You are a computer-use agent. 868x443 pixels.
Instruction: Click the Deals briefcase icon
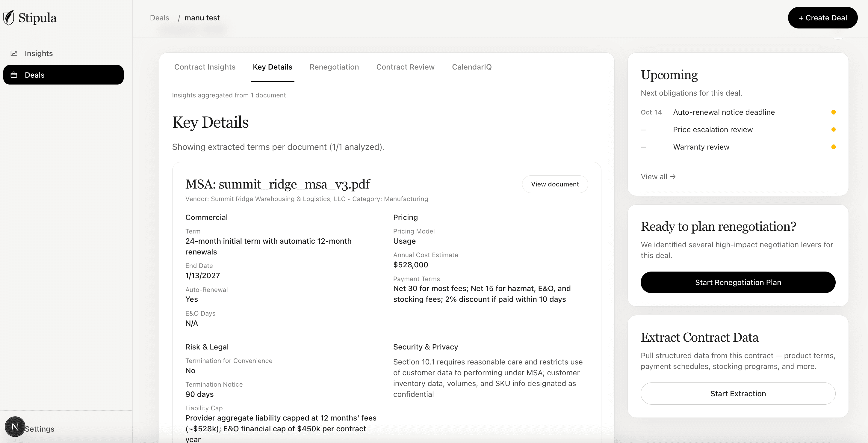(14, 75)
